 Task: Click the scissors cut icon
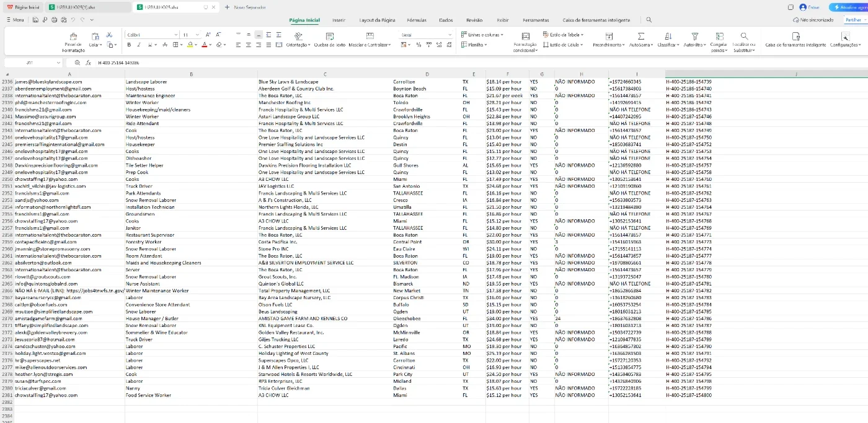tap(109, 35)
